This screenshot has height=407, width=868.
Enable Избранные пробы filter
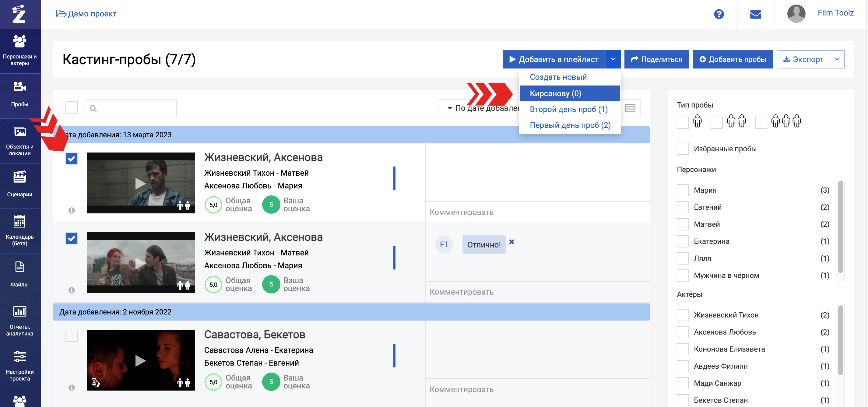pyautogui.click(x=683, y=149)
